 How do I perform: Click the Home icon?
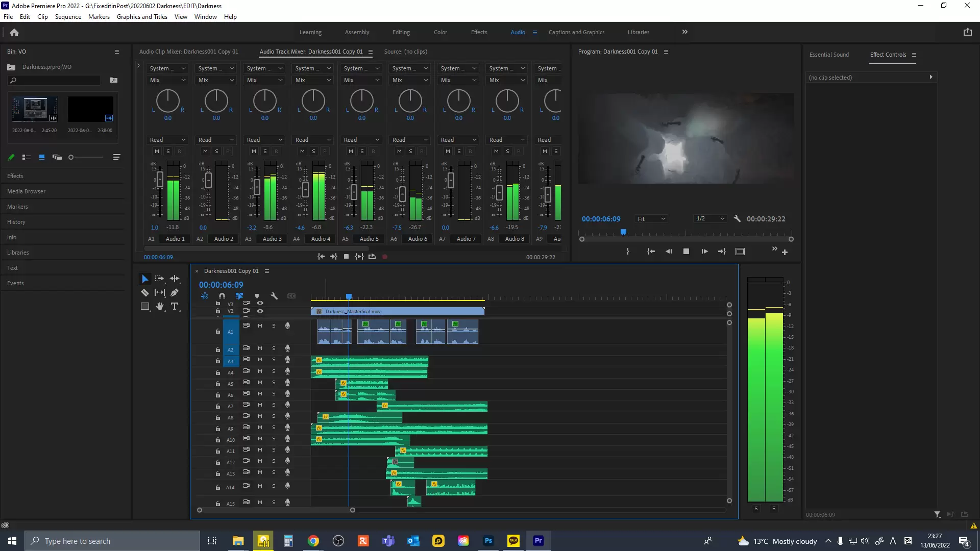[x=14, y=32]
